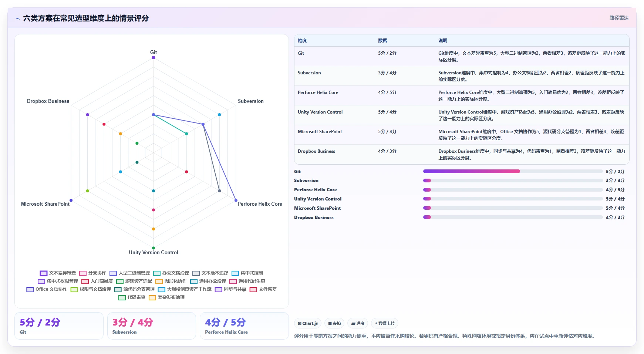
Task: Click the 通用办公治理 legend swatch
Action: (194, 281)
